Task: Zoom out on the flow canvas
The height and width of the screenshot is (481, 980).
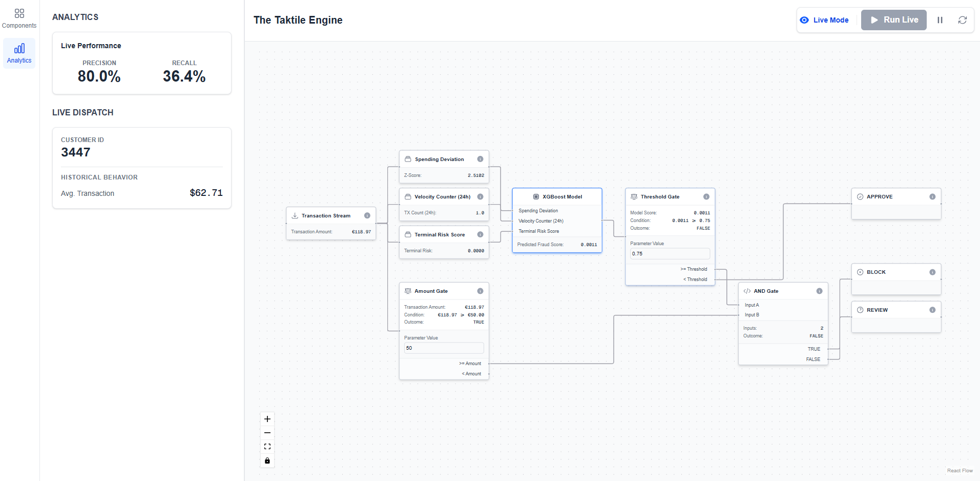Action: (267, 433)
